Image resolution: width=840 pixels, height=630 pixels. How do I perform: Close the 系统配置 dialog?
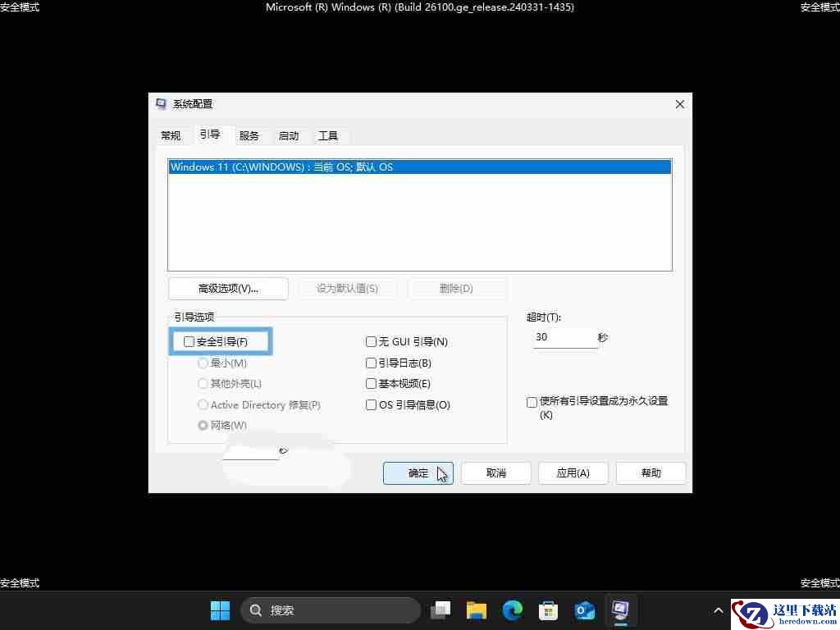tap(680, 104)
